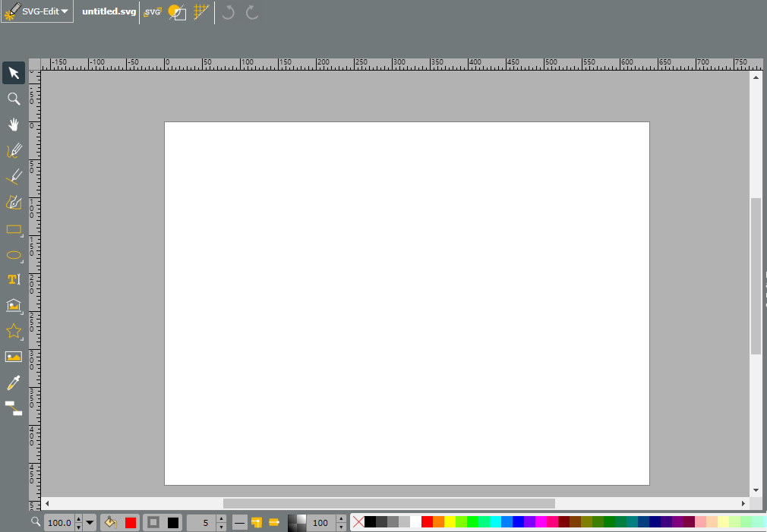Image resolution: width=767 pixels, height=532 pixels.
Task: Click the opacity field showing 100
Action: tap(321, 523)
